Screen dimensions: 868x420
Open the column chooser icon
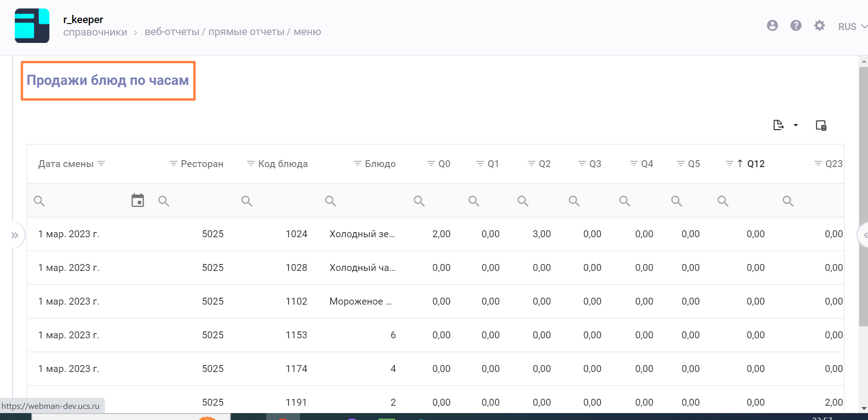point(821,125)
